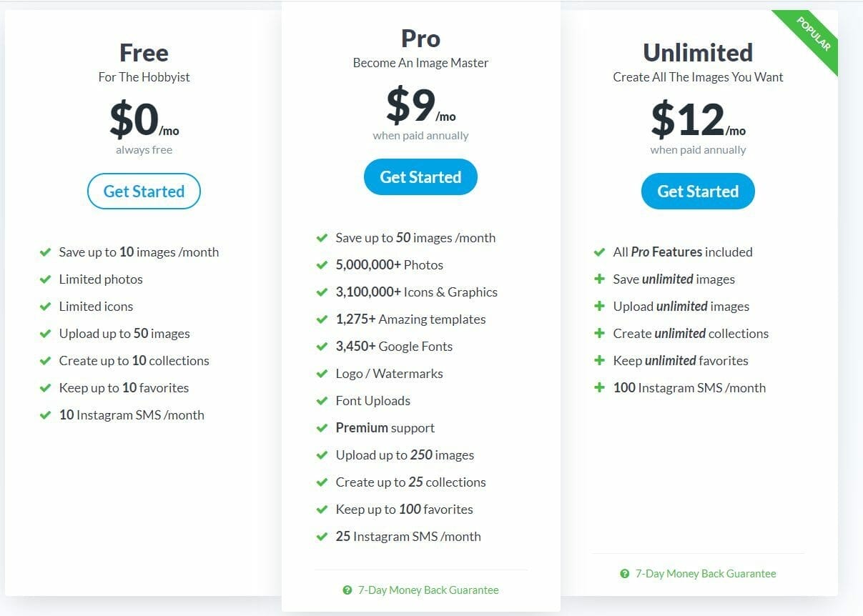Click Get Started under the Free plan
Image resolution: width=863 pixels, height=616 pixels.
144,191
